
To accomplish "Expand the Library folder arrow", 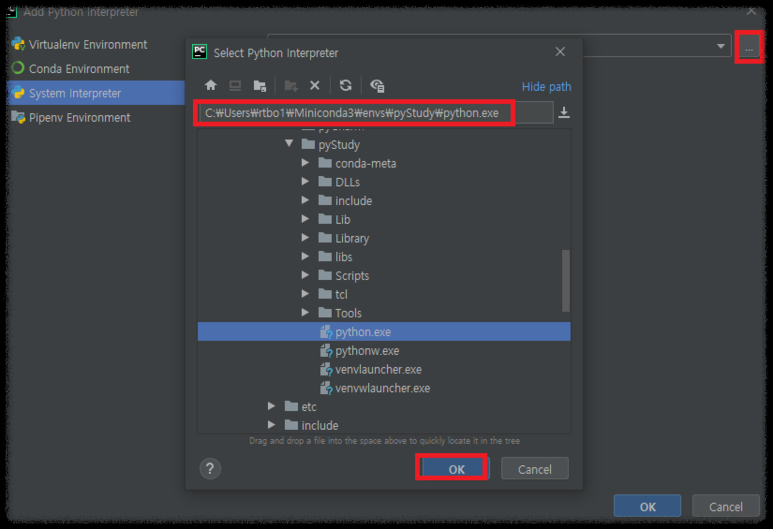I will tap(305, 237).
